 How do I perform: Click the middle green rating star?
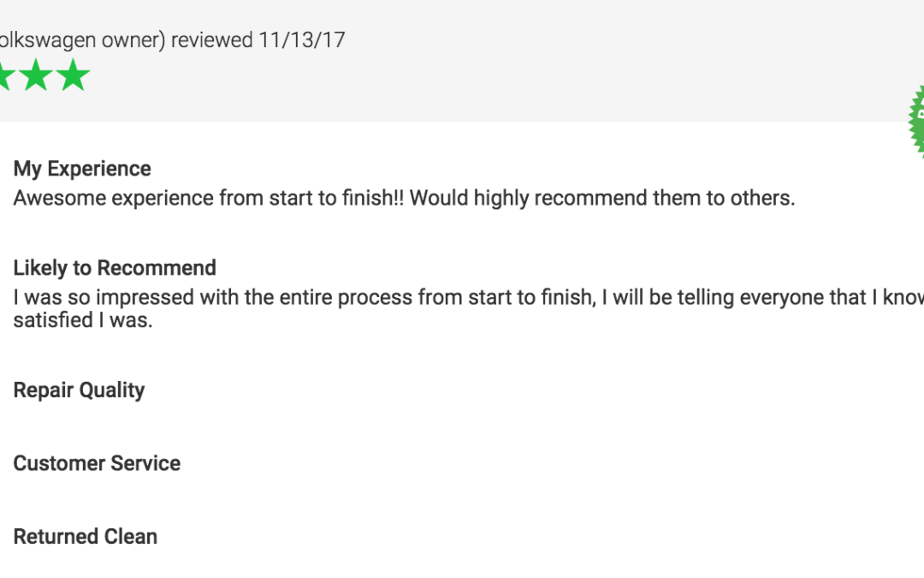36,74
